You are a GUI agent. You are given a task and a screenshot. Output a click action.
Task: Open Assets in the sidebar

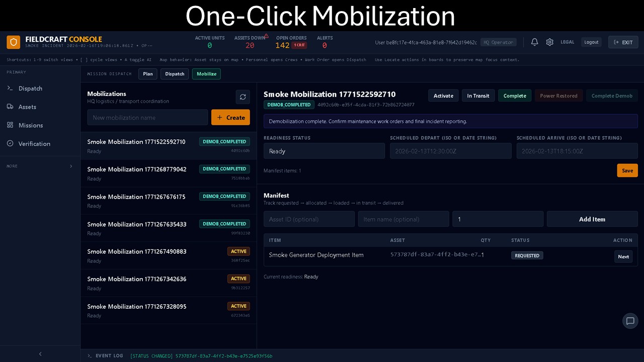(40, 107)
